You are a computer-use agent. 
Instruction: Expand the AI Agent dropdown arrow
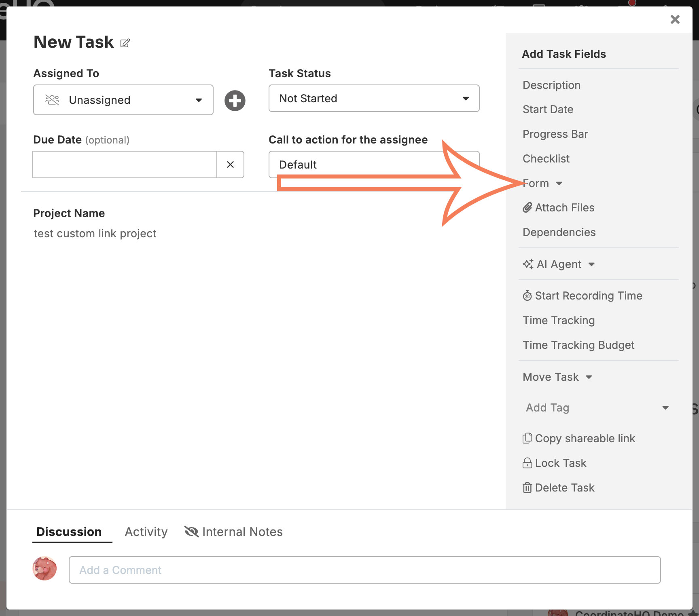tap(591, 264)
